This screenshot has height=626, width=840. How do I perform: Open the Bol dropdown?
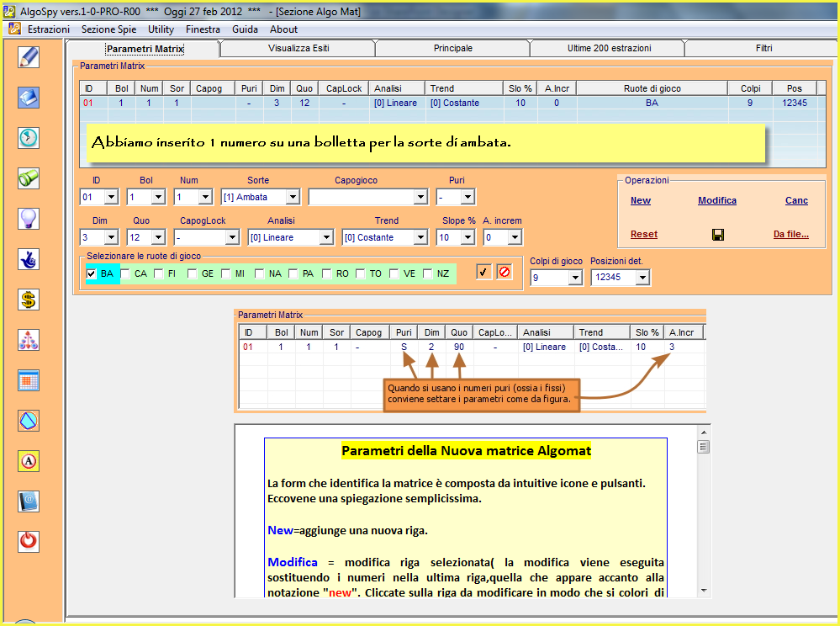(158, 197)
